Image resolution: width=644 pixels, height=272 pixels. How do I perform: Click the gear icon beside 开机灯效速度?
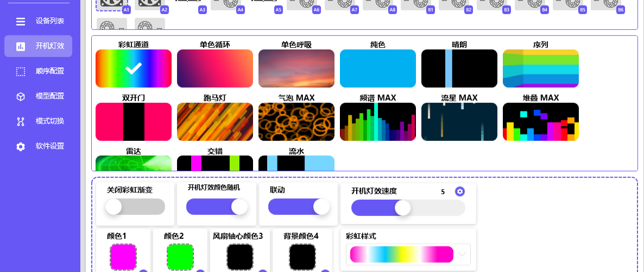tap(460, 191)
